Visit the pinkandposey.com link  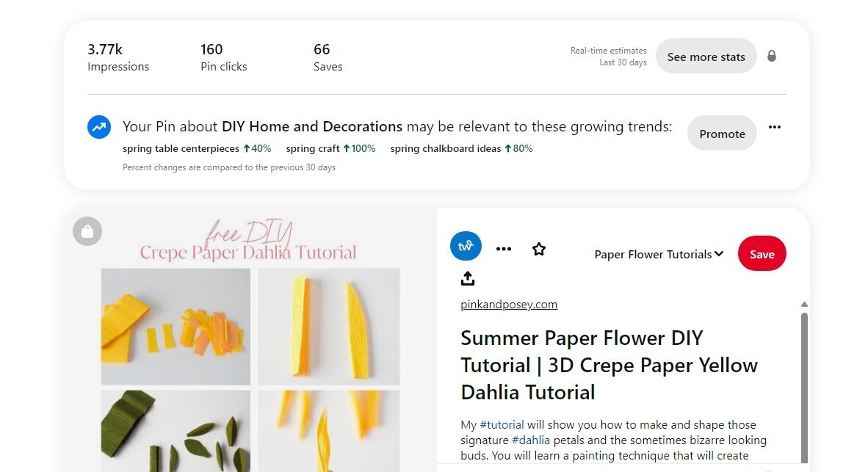(x=509, y=305)
